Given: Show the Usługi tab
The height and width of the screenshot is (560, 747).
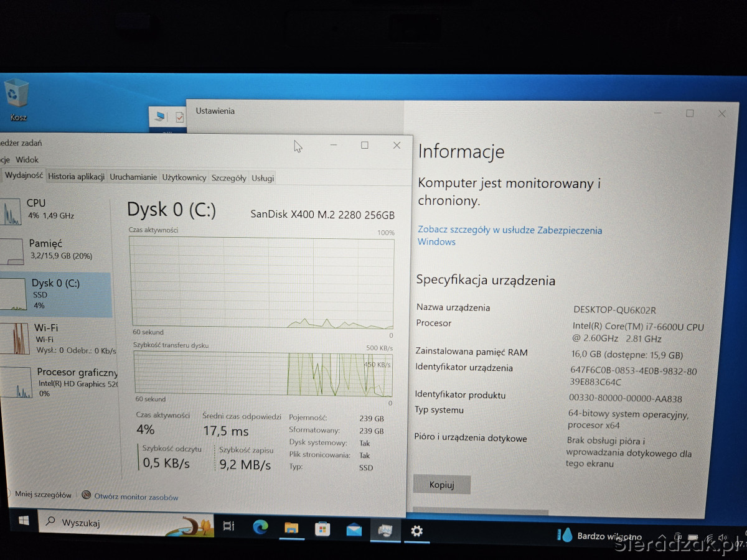Looking at the screenshot, I should pyautogui.click(x=263, y=178).
